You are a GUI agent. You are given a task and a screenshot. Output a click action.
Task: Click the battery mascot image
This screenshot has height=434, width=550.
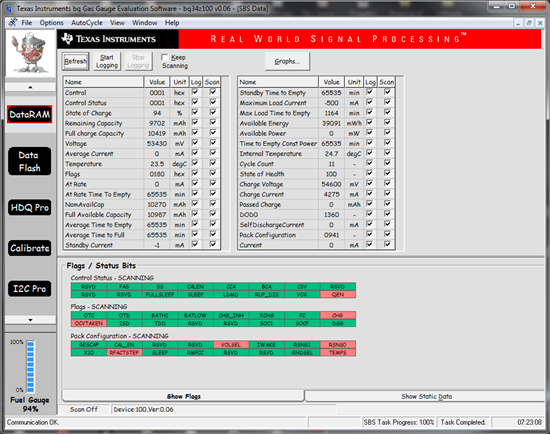coord(30,53)
